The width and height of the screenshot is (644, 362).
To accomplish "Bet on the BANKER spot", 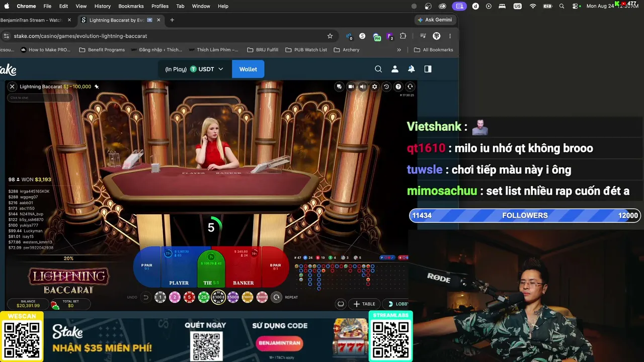I will (x=244, y=266).
